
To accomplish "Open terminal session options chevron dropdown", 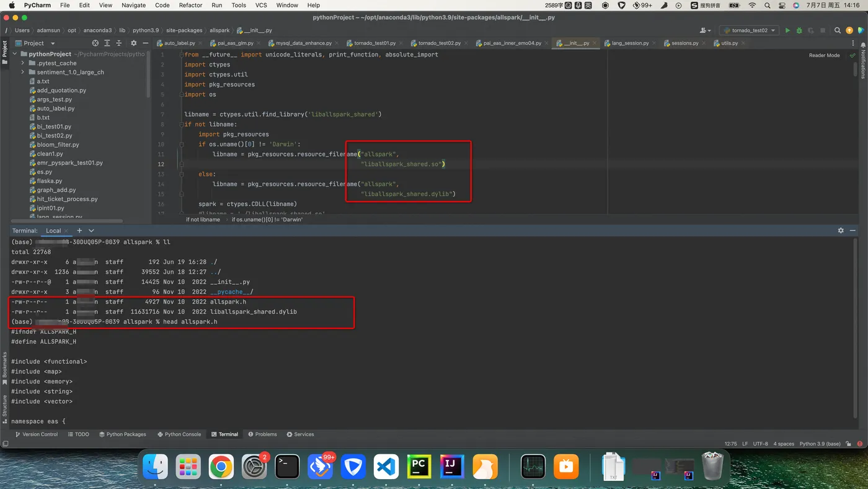I will [x=91, y=230].
